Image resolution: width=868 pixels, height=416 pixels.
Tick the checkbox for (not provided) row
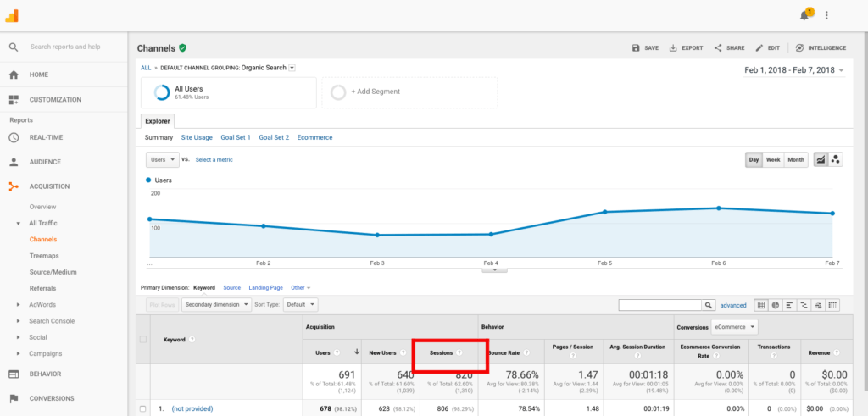(142, 409)
